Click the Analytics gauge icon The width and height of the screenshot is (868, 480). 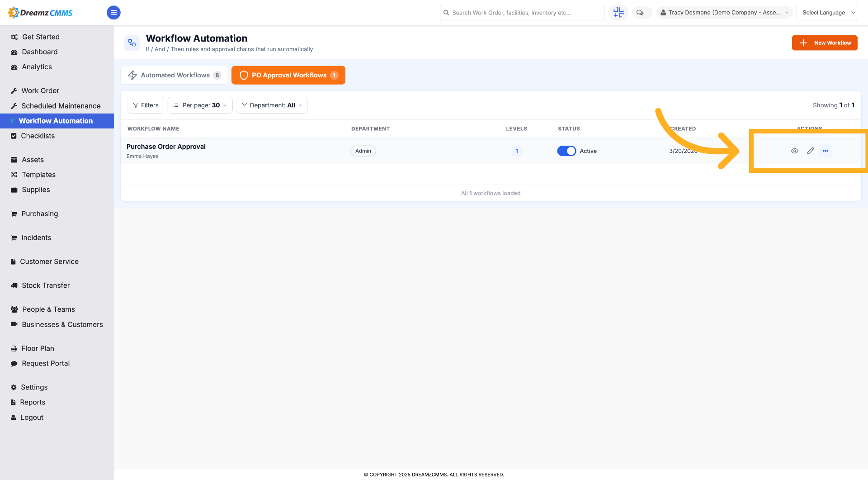coord(14,67)
